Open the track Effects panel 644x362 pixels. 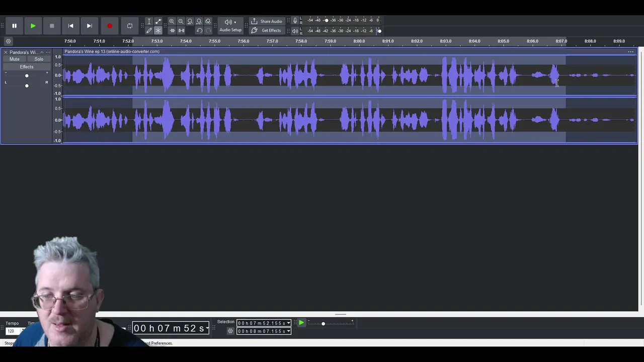27,67
